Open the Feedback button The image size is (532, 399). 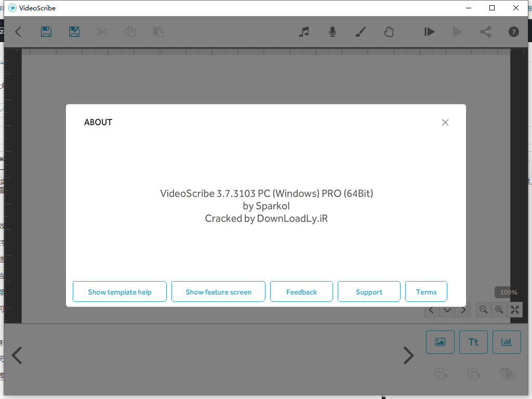301,291
